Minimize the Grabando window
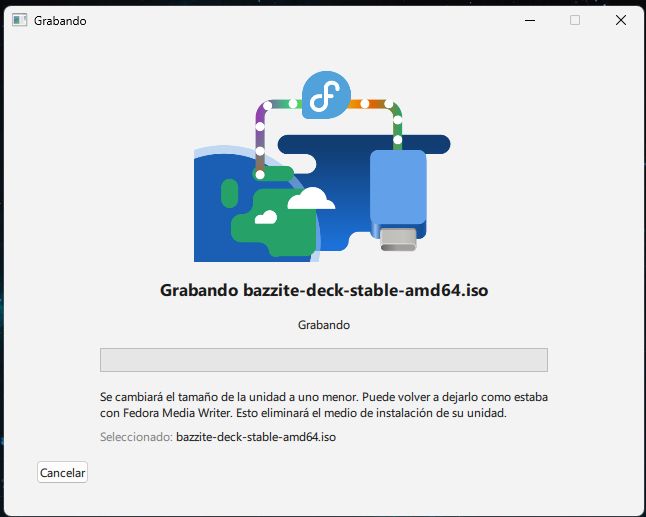The width and height of the screenshot is (646, 517). 530,20
